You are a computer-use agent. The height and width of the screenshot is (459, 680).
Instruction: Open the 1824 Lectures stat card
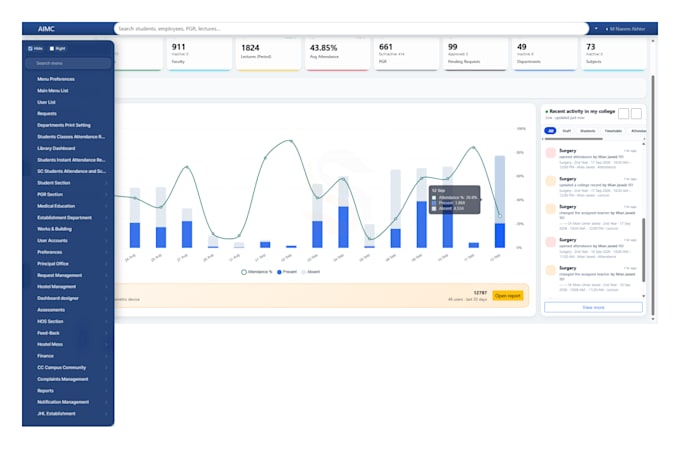pyautogui.click(x=268, y=54)
